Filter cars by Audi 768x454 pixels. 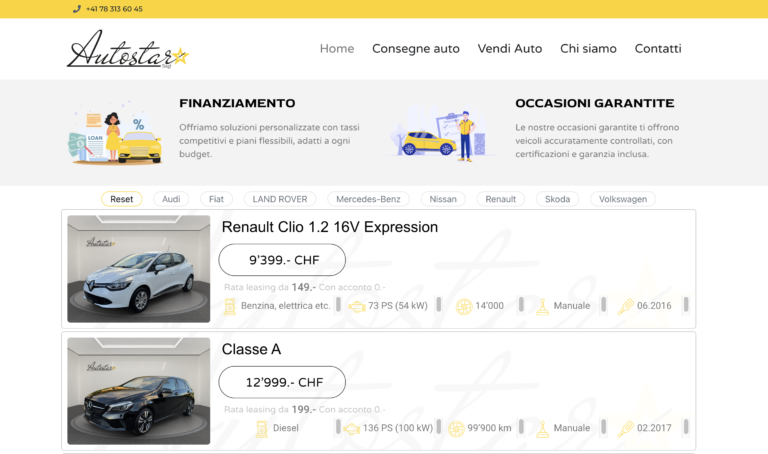click(171, 199)
